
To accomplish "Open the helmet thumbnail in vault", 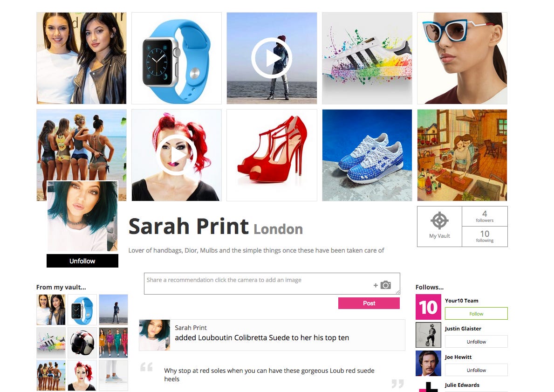I will (82, 343).
